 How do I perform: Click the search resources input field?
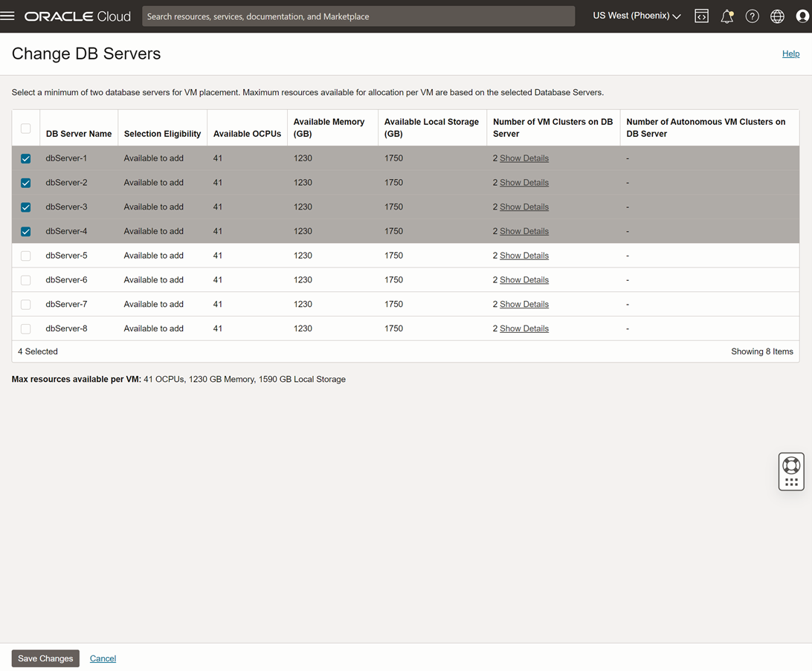pos(358,16)
